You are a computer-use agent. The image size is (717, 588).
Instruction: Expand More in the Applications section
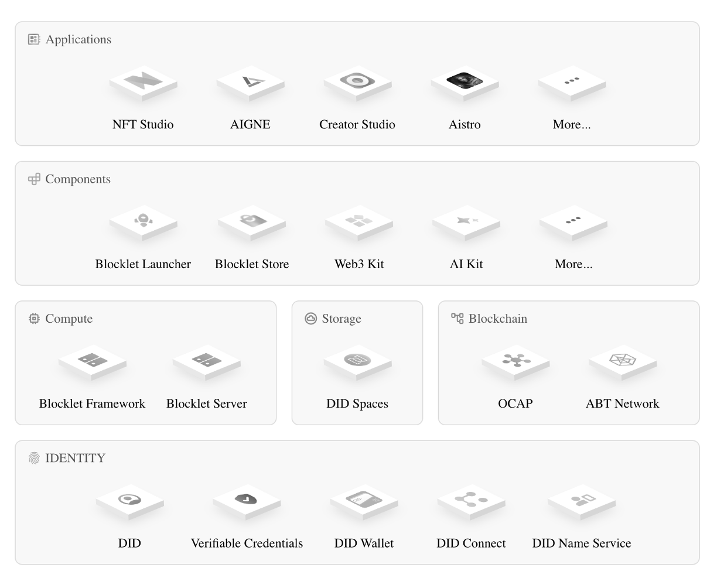click(x=572, y=124)
